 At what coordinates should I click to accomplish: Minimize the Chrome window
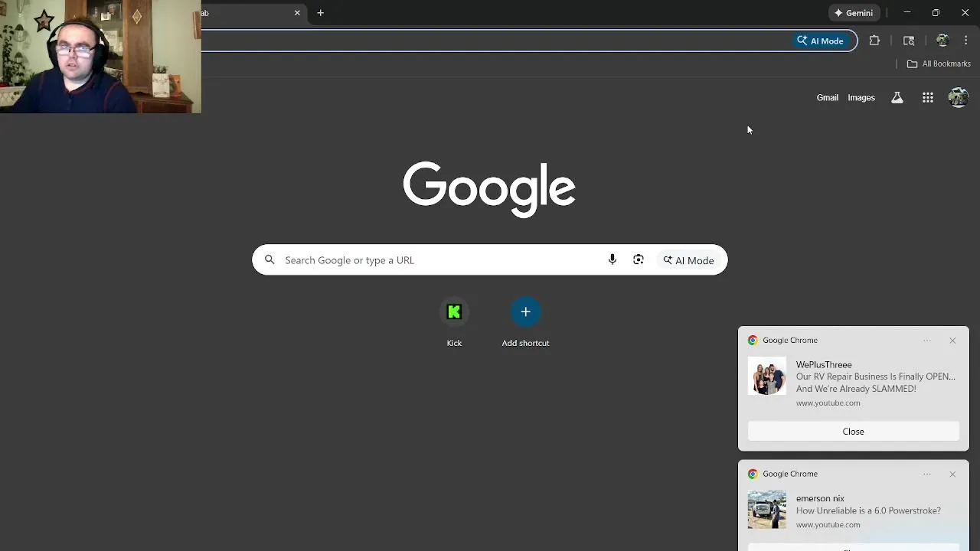click(906, 13)
